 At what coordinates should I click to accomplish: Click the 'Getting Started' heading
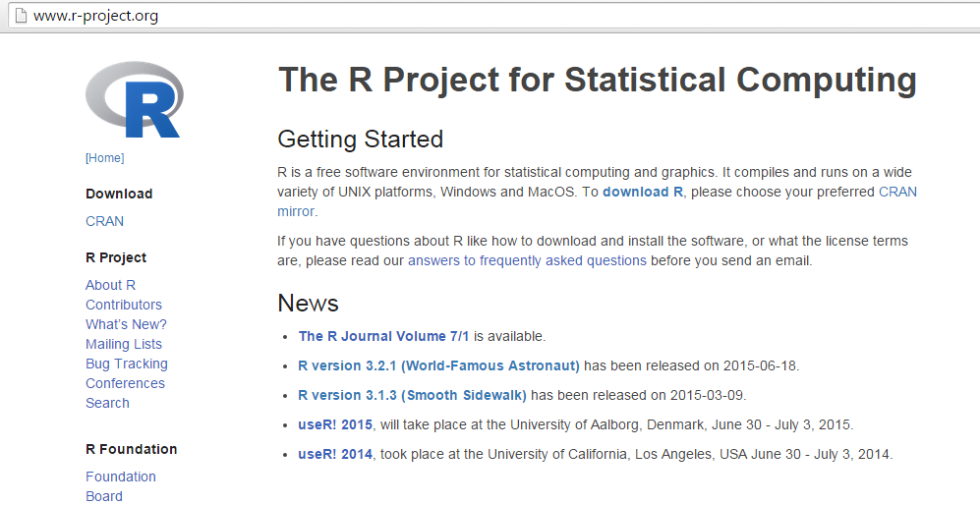[361, 139]
